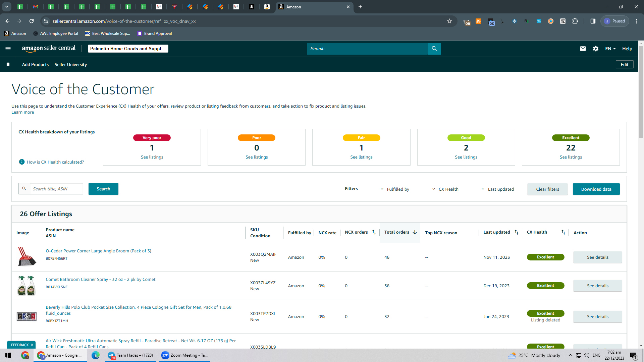See details for Comet Bathroom Cleaner Spray

point(597,286)
